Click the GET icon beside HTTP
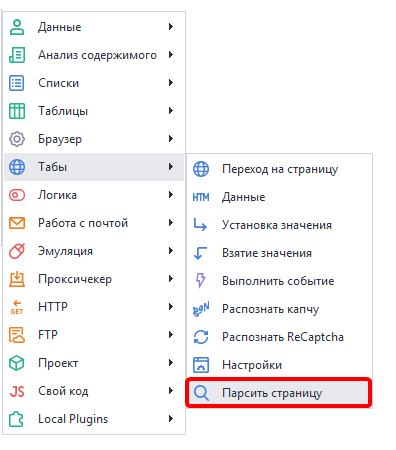Image resolution: width=396 pixels, height=450 pixels. [x=17, y=307]
